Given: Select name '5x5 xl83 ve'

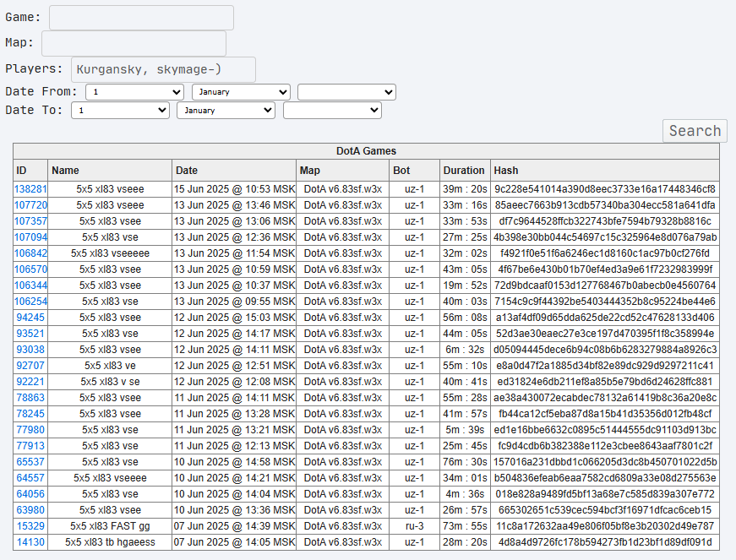Looking at the screenshot, I should coord(110,366).
